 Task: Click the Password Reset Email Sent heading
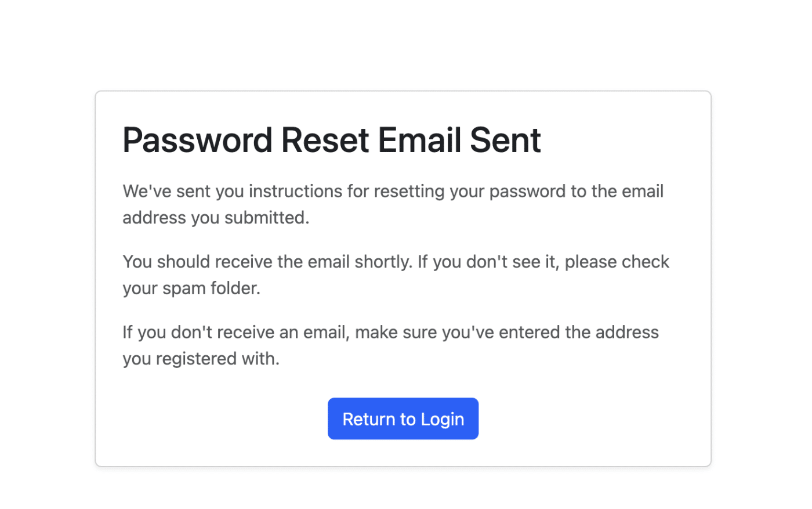pyautogui.click(x=331, y=140)
